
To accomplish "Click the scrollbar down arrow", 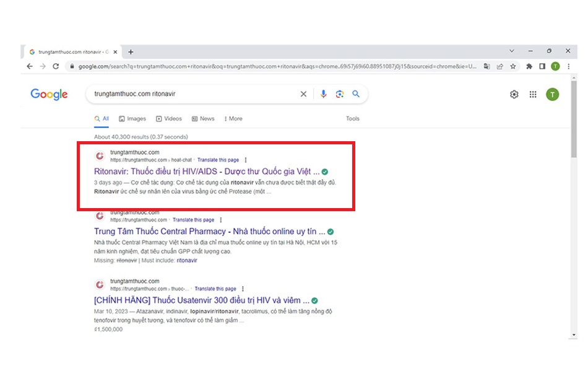I will [574, 335].
